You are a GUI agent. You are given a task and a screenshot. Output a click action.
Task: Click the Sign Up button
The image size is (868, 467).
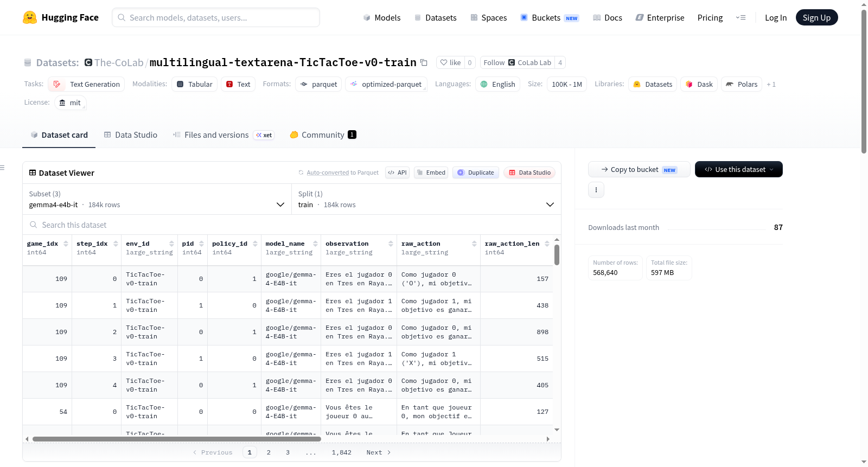pos(817,17)
